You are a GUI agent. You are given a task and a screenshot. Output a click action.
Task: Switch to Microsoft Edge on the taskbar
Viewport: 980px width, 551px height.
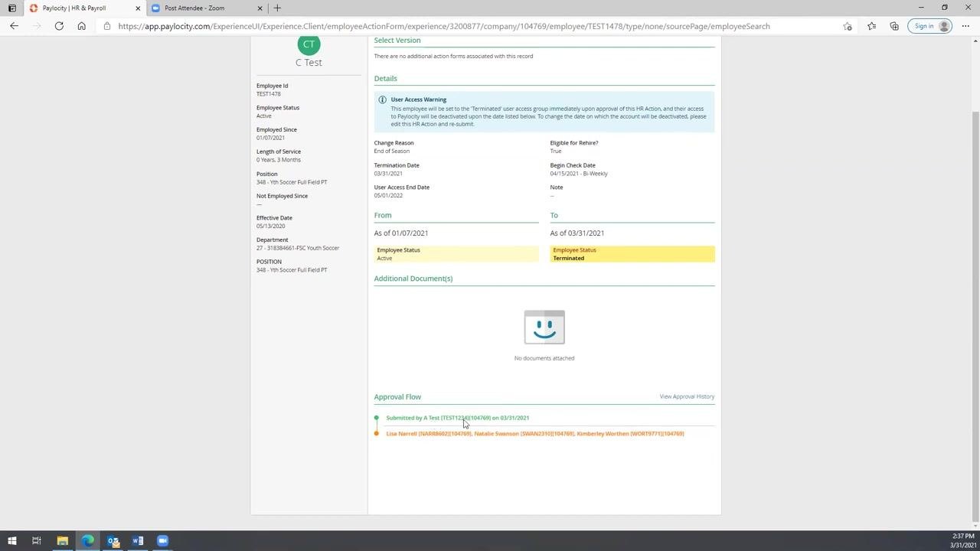(x=87, y=541)
